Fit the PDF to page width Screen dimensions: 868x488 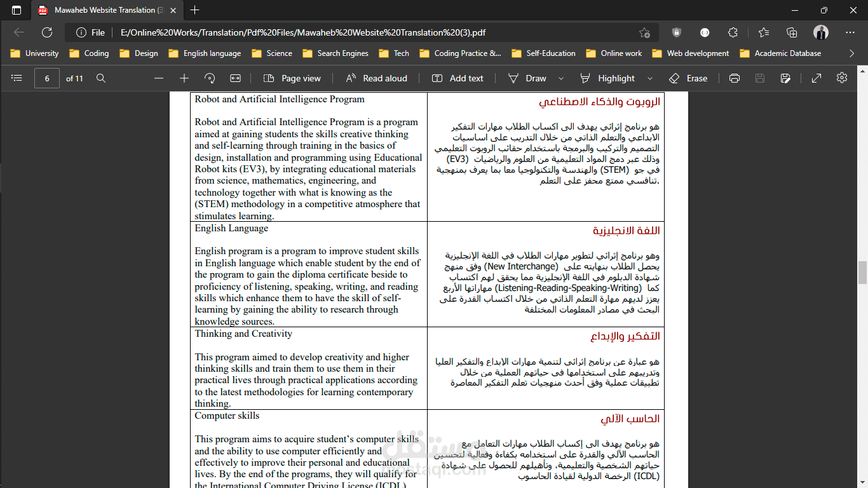coord(235,78)
